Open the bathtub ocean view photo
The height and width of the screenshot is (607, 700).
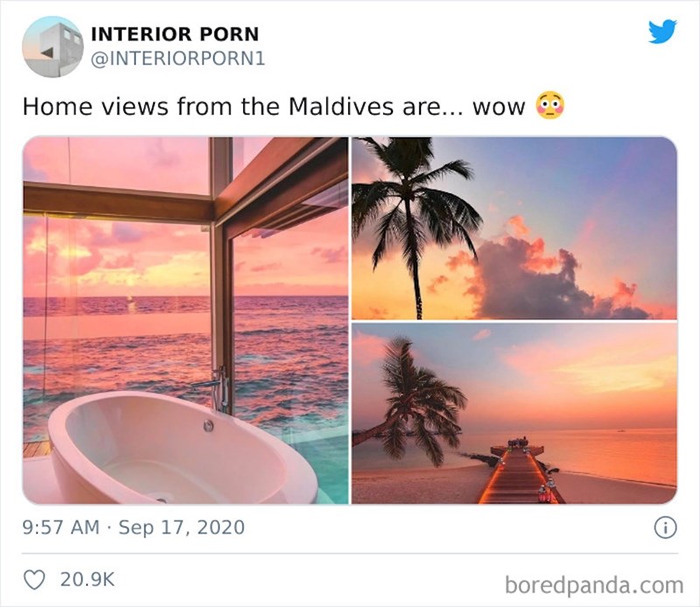(x=185, y=320)
